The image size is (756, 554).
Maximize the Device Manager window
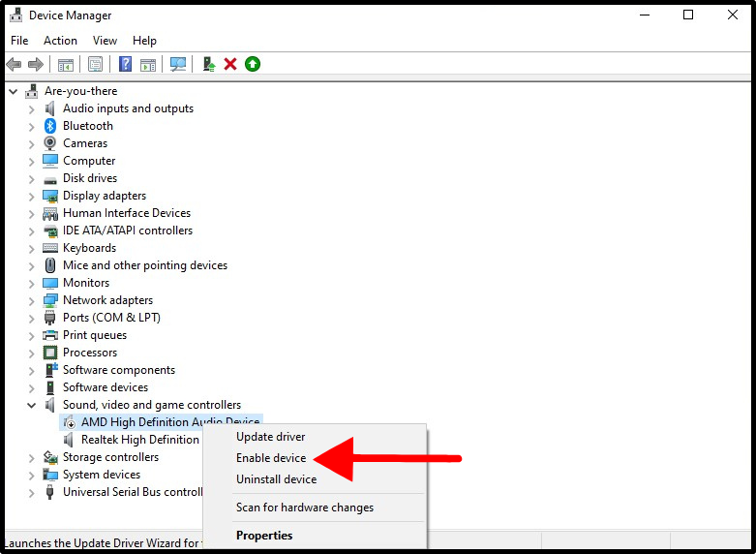[688, 15]
